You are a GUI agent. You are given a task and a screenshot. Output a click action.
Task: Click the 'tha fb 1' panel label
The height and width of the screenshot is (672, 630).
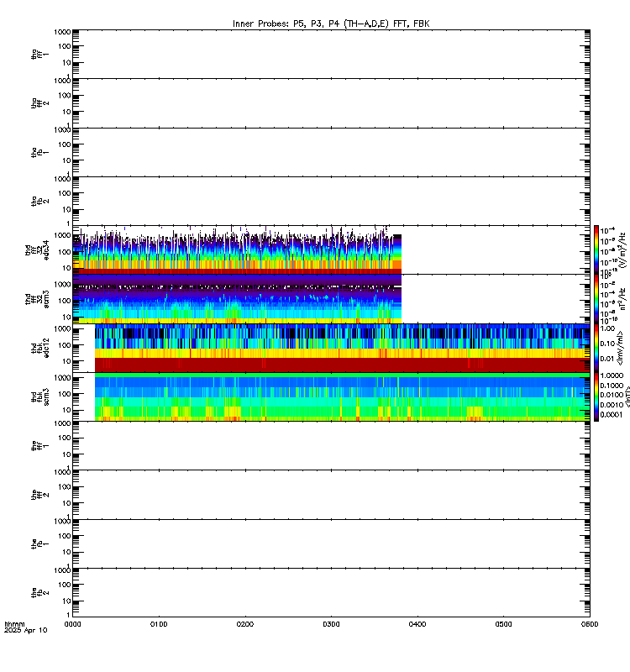(x=40, y=152)
